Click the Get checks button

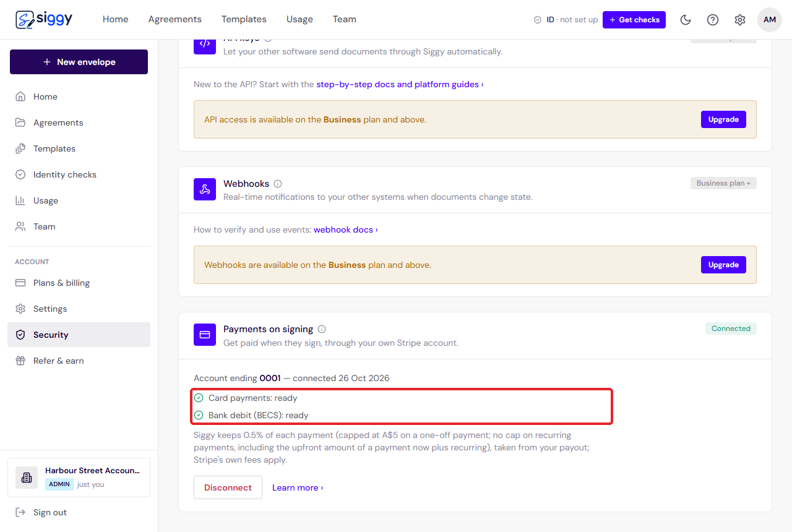click(634, 20)
